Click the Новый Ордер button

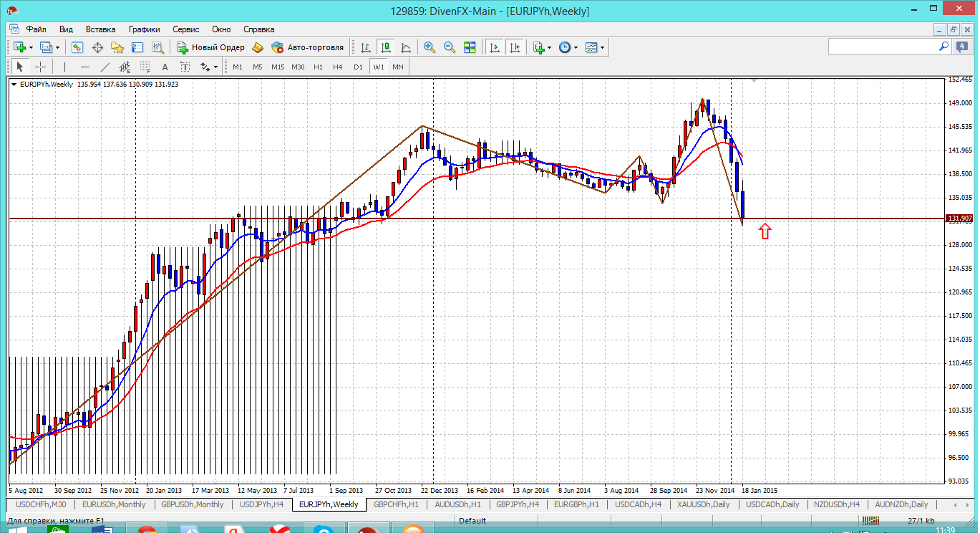tap(211, 47)
